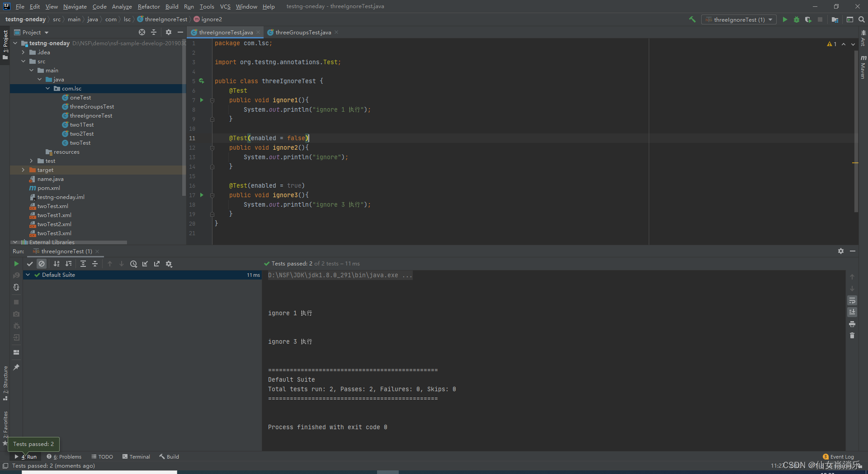Open Project Structure from the top toolbar
The width and height of the screenshot is (868, 474).
[835, 19]
